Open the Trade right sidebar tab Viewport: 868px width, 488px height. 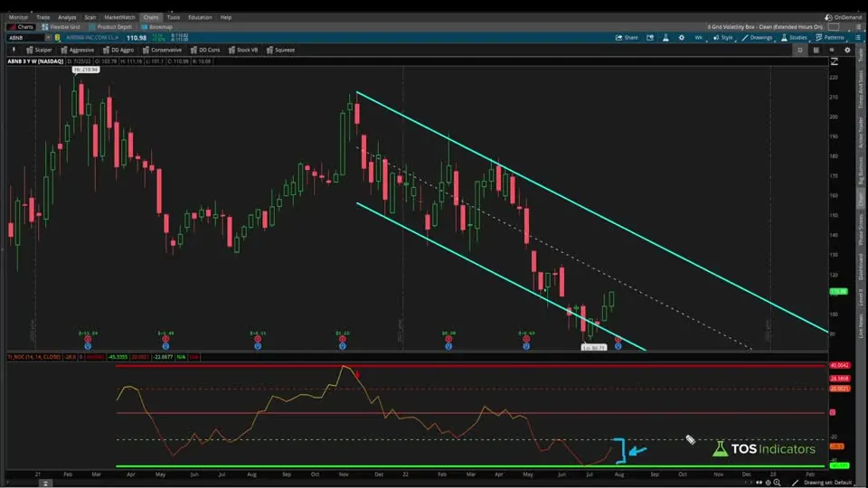(x=861, y=54)
